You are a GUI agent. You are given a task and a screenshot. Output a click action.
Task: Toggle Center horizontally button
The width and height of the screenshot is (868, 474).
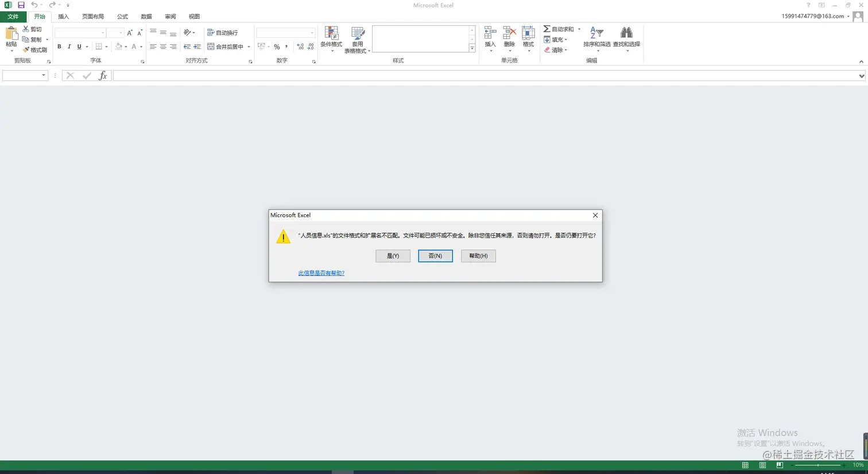[163, 47]
